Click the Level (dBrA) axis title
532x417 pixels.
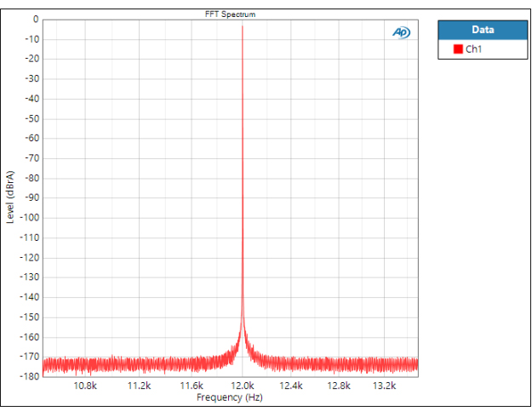point(11,197)
